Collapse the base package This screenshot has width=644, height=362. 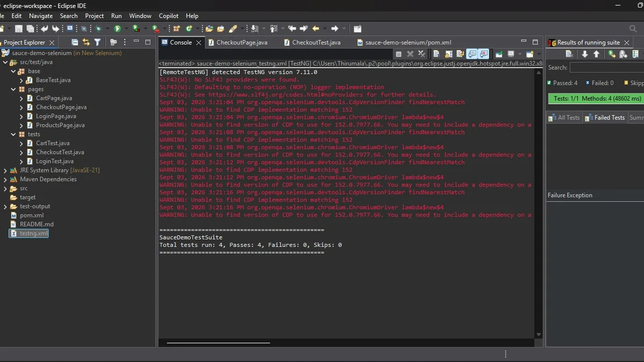(13, 71)
